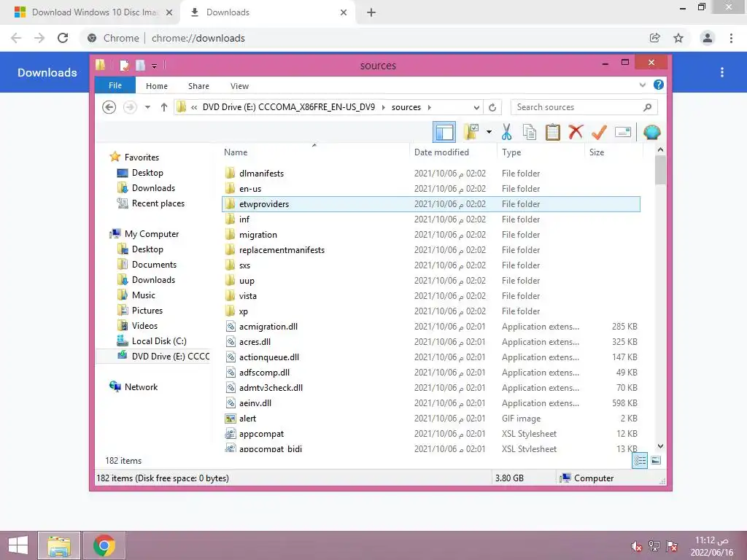Select Videos in navigation pane
Viewport: 747px width, 560px height.
click(x=144, y=326)
